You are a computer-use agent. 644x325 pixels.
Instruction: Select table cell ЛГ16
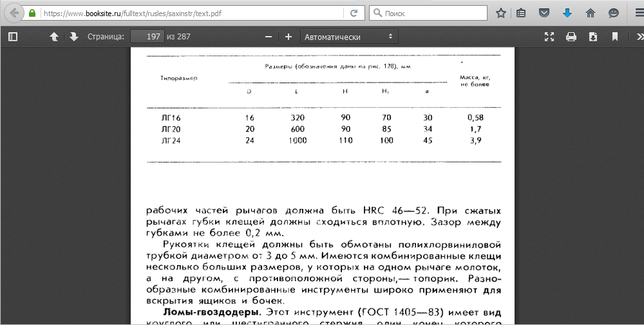click(x=171, y=117)
